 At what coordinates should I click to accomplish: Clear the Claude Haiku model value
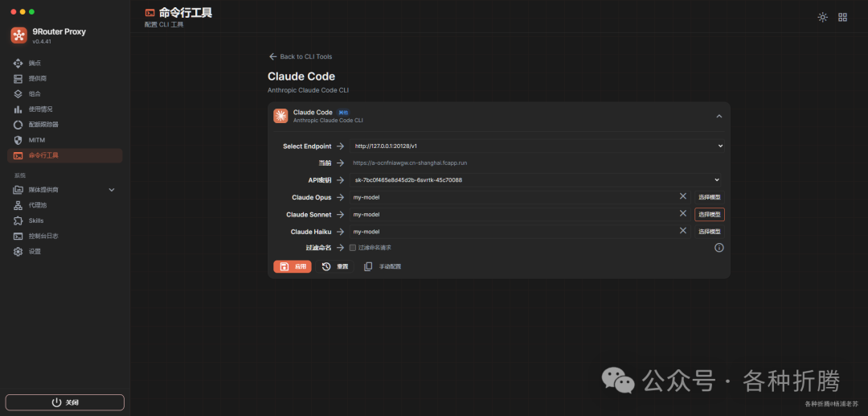[683, 231]
